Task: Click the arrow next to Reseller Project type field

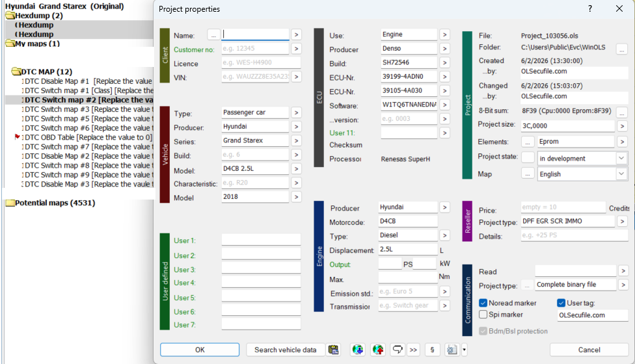Action: 622,222
